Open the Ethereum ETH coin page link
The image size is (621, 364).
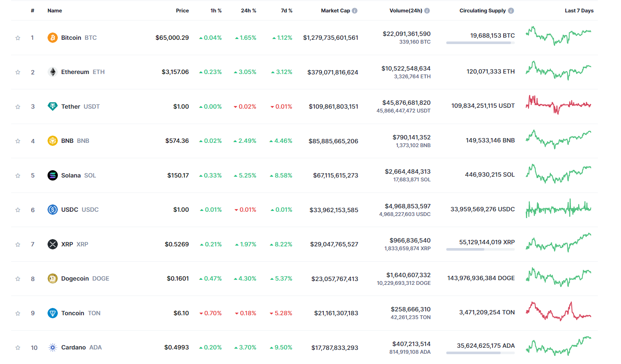pos(83,72)
